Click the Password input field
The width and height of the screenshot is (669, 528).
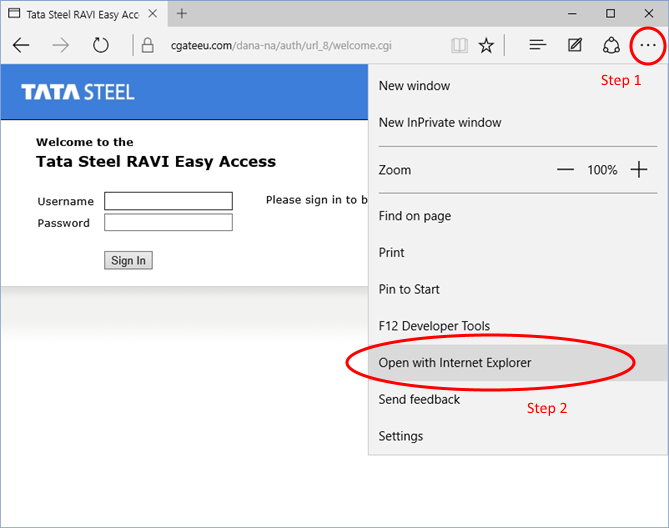169,222
